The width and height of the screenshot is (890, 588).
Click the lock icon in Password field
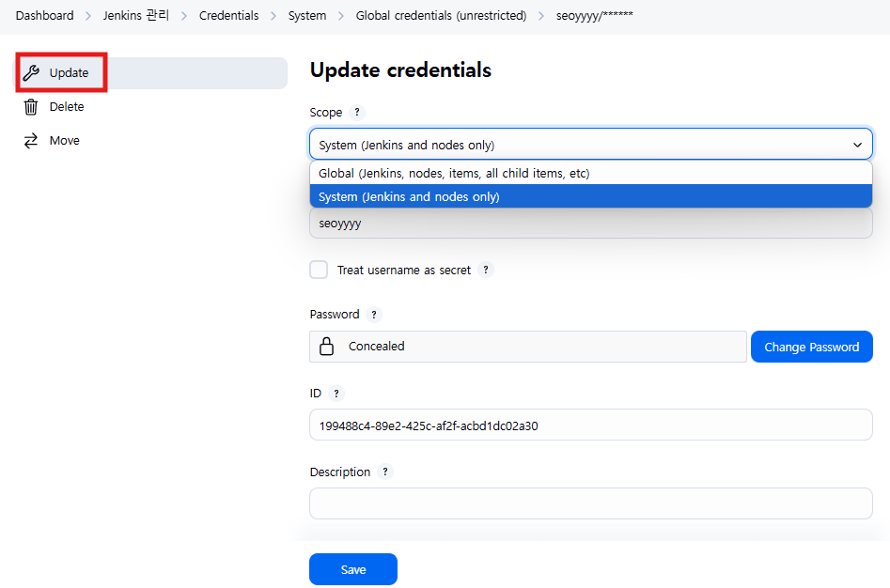pos(326,346)
